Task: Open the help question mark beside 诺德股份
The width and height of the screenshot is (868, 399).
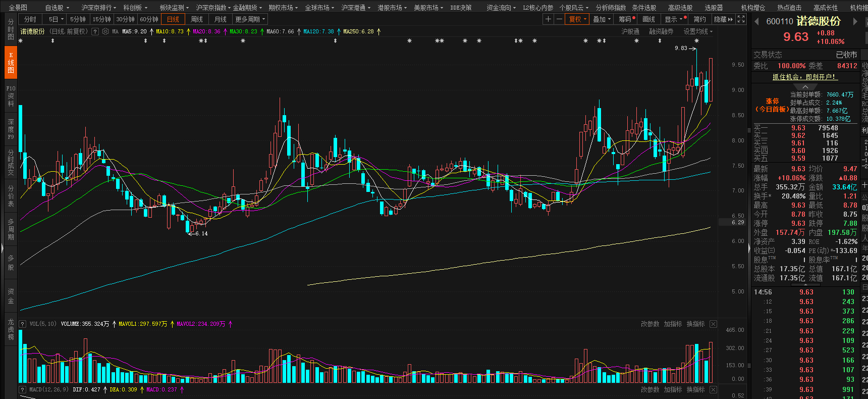Action: coord(95,31)
